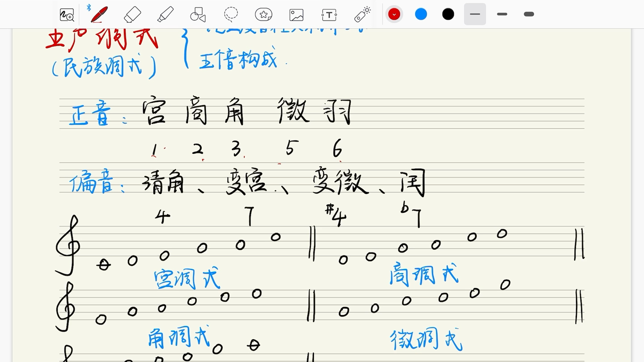This screenshot has height=362, width=644.
Task: Select the Lasso selection tool
Action: pyautogui.click(x=231, y=14)
